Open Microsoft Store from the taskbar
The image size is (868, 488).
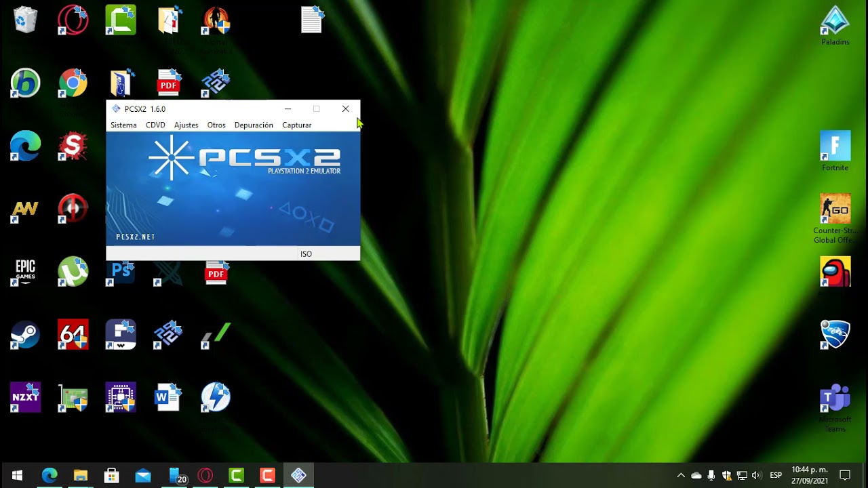tap(112, 475)
